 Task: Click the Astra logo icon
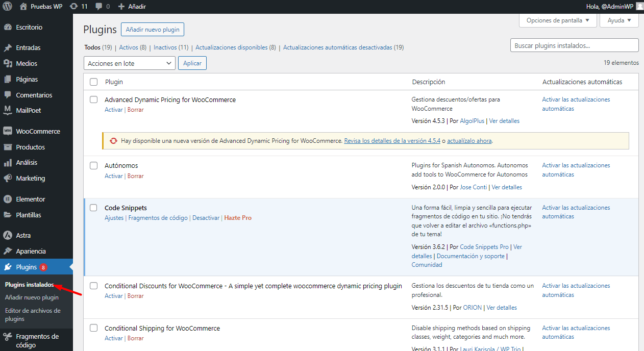[x=8, y=235]
